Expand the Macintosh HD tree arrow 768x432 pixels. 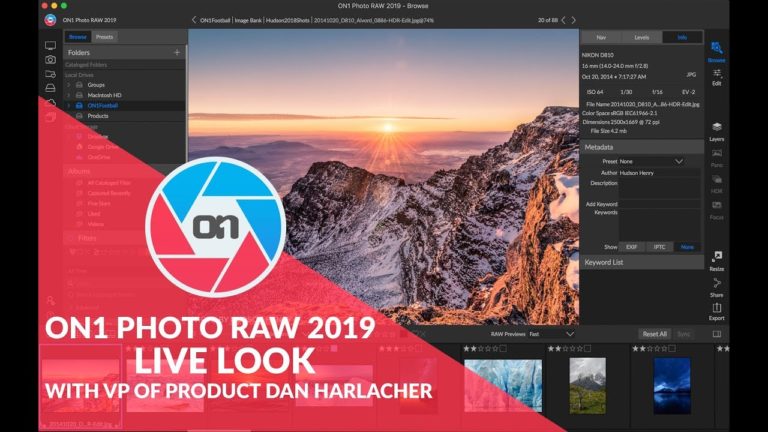pos(69,95)
